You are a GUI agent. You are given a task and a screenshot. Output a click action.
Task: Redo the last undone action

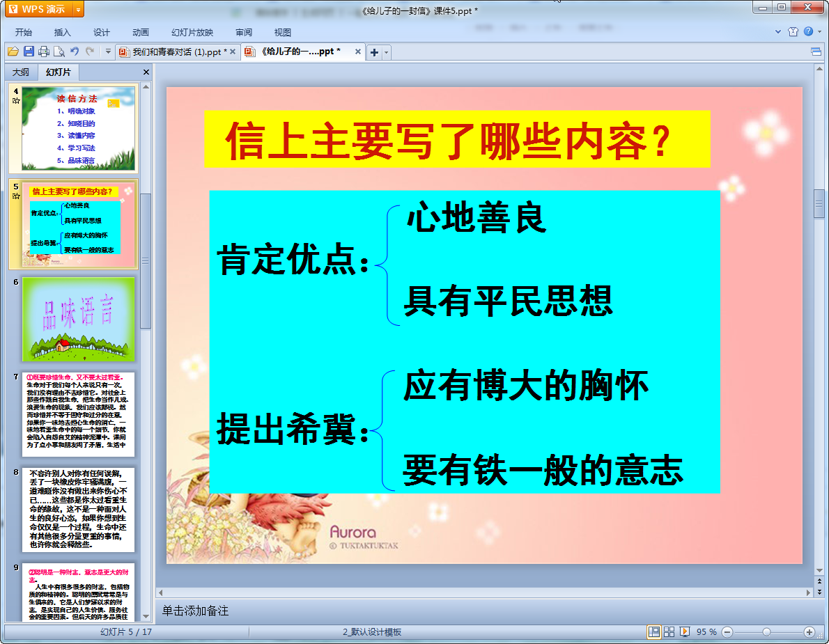coord(90,52)
